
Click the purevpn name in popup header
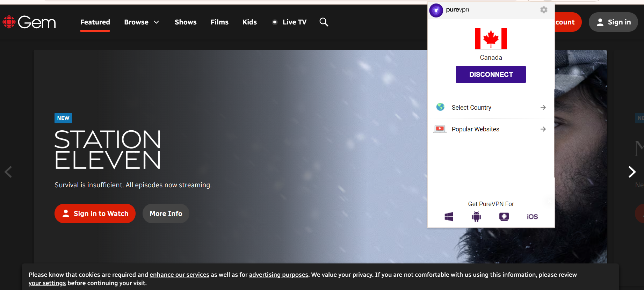pyautogui.click(x=457, y=10)
